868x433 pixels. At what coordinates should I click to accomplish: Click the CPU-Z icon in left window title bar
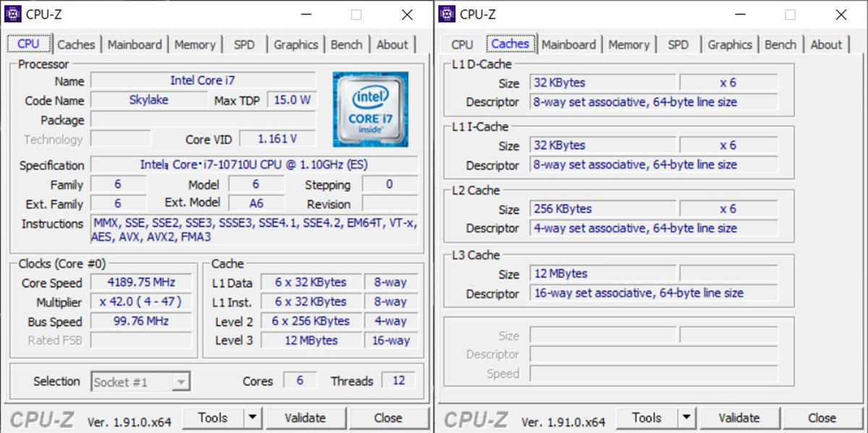click(x=12, y=14)
